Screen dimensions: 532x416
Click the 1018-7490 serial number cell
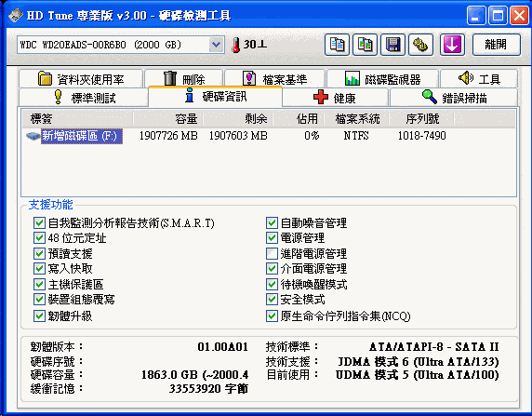click(x=421, y=136)
